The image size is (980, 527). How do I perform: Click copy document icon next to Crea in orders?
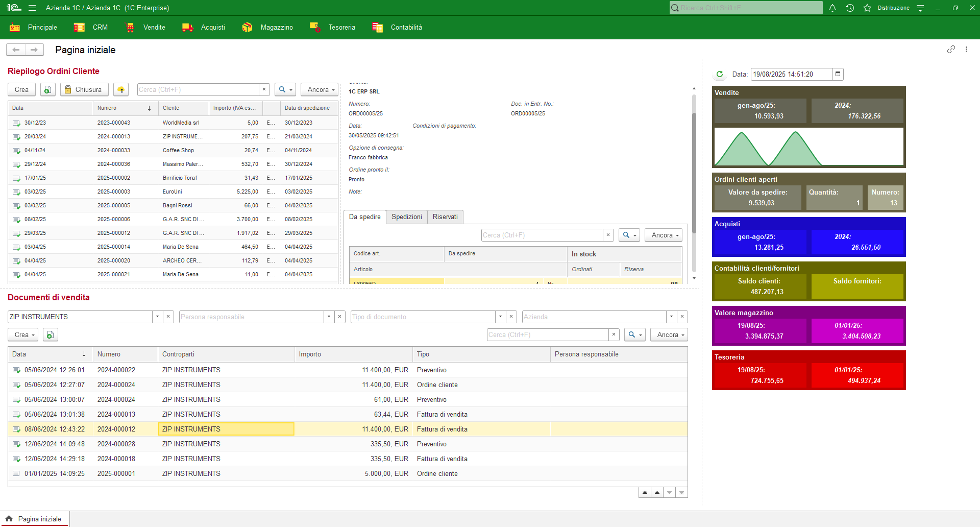point(47,89)
